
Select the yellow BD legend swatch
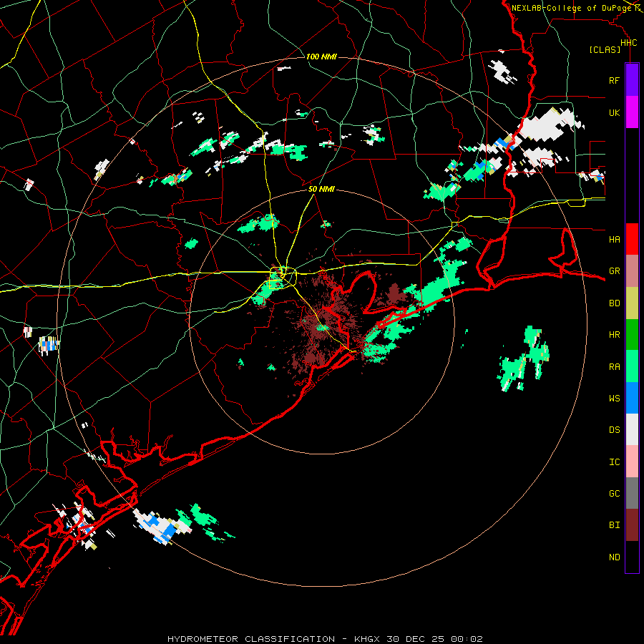[x=632, y=303]
